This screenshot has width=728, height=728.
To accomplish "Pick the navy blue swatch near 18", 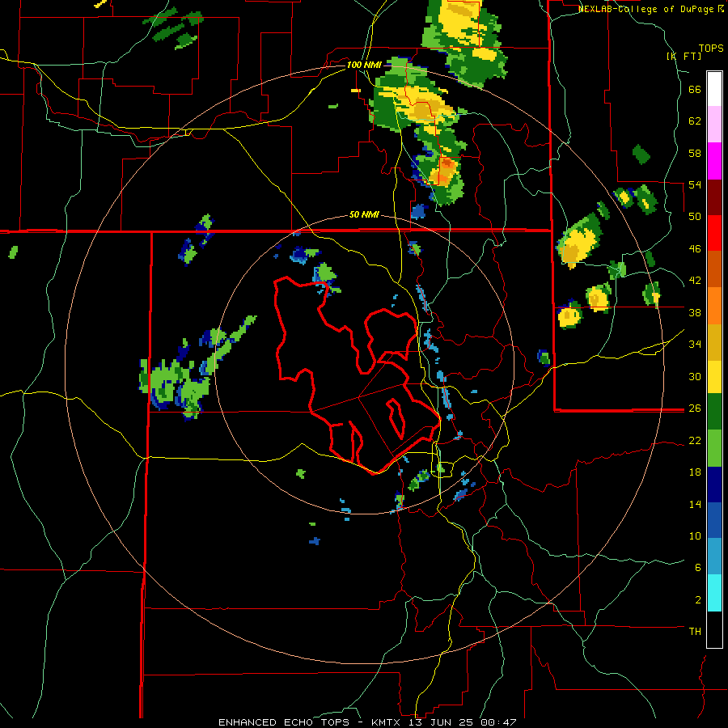I will (714, 485).
